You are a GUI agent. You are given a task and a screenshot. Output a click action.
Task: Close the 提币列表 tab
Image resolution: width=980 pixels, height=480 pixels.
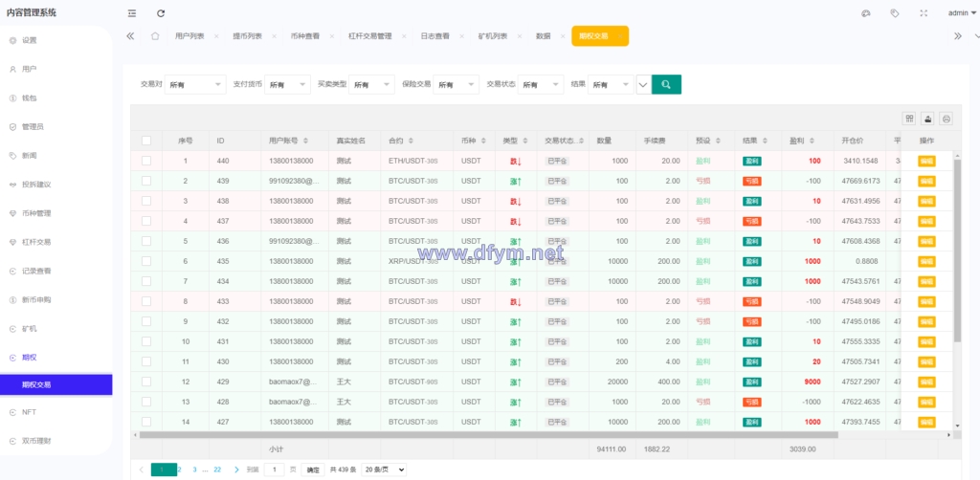[274, 36]
